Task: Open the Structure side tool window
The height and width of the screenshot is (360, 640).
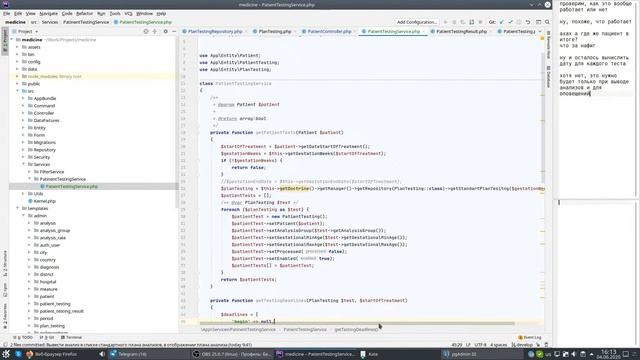Action: [x=5, y=263]
